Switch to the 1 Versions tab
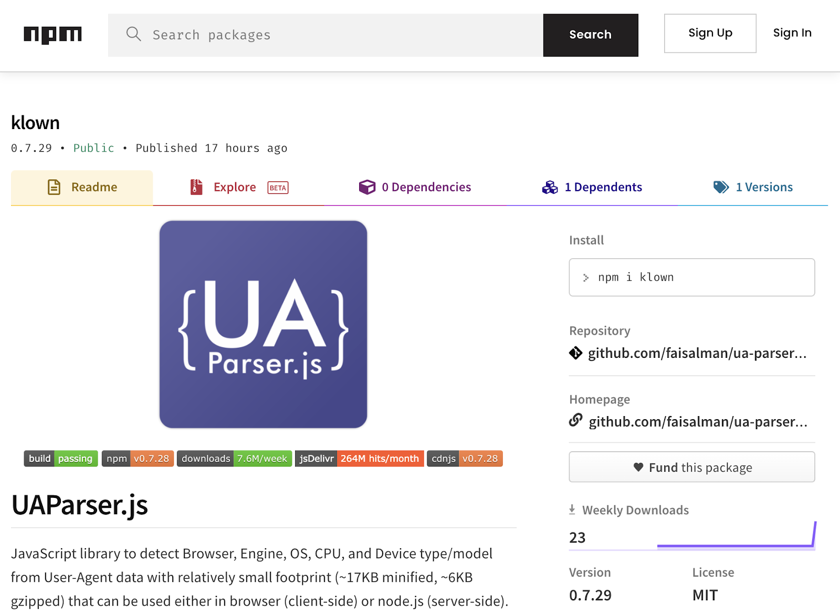 tap(764, 187)
